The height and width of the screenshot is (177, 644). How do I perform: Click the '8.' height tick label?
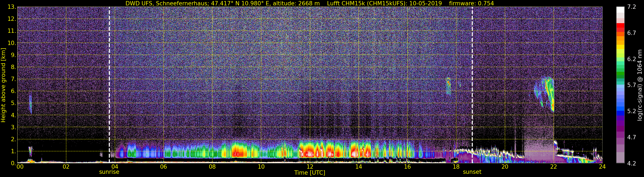13,67
